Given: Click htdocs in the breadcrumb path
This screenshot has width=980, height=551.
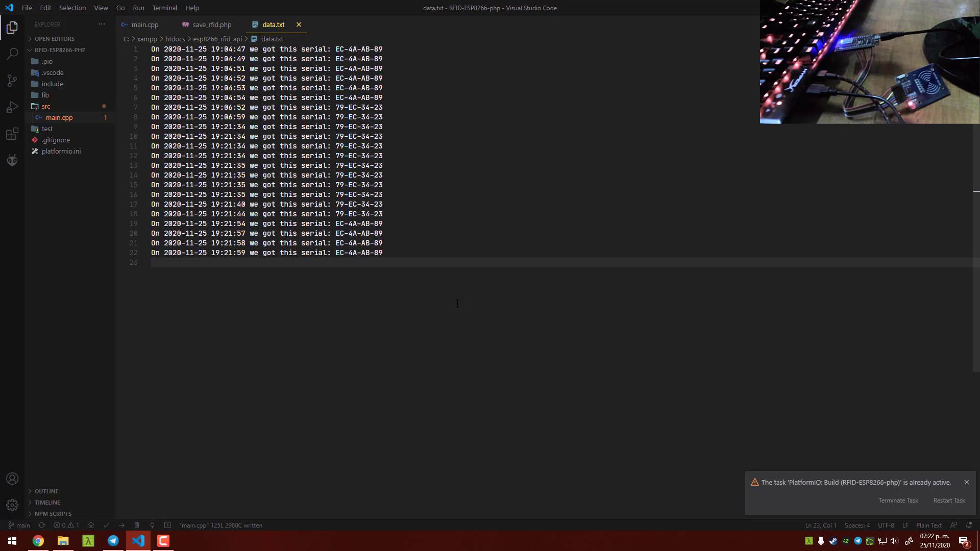Looking at the screenshot, I should tap(175, 39).
